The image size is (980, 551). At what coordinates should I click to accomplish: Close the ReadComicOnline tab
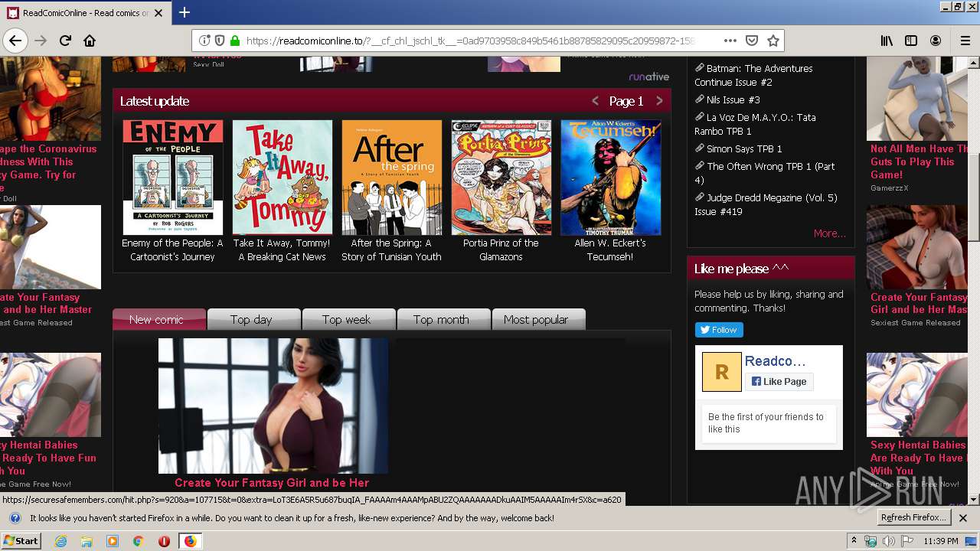click(158, 13)
